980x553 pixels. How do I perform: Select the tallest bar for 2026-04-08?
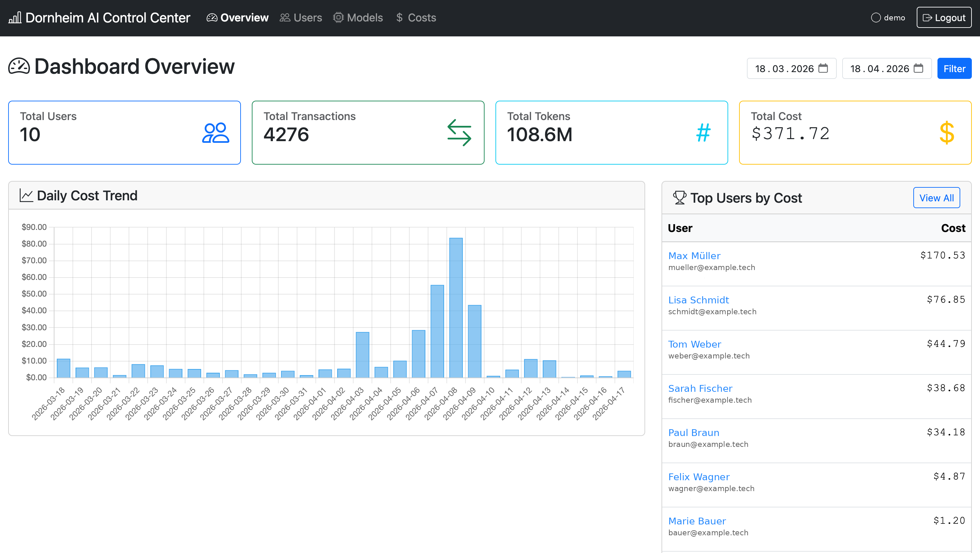coord(455,304)
